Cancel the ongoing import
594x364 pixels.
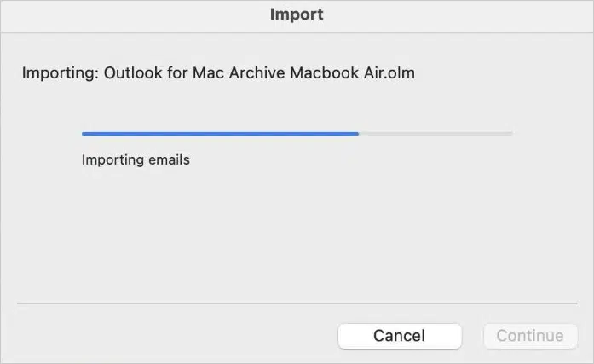coord(400,336)
